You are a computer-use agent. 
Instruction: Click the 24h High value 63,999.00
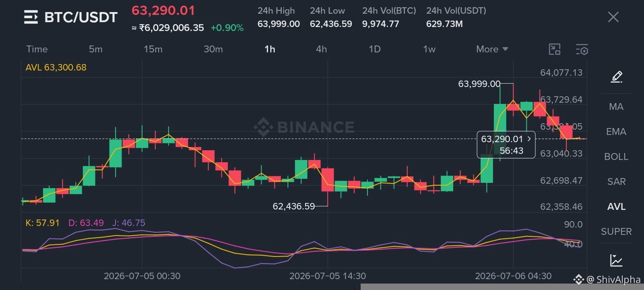[279, 24]
